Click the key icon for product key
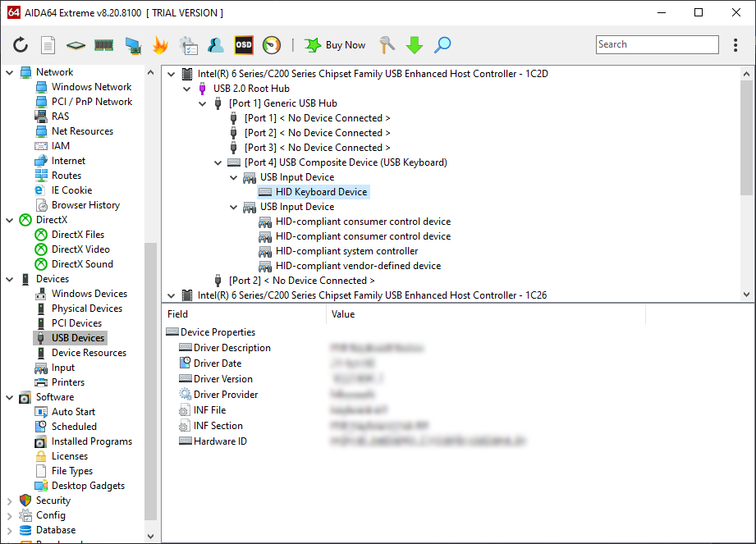 (x=387, y=45)
